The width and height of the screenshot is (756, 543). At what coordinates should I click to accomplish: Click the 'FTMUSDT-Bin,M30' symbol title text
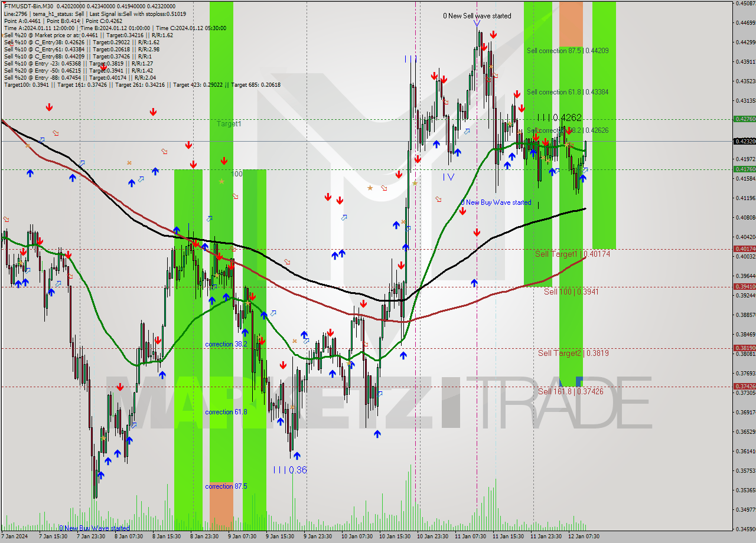pos(28,6)
